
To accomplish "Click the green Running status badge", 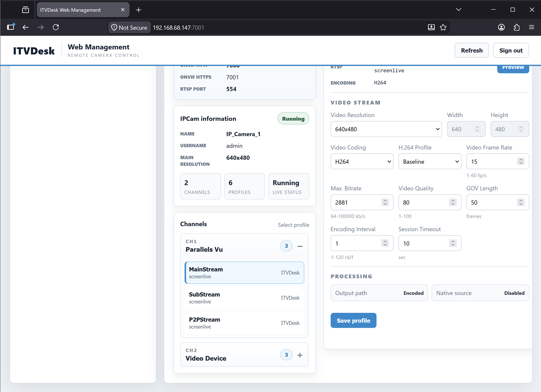I will click(293, 119).
